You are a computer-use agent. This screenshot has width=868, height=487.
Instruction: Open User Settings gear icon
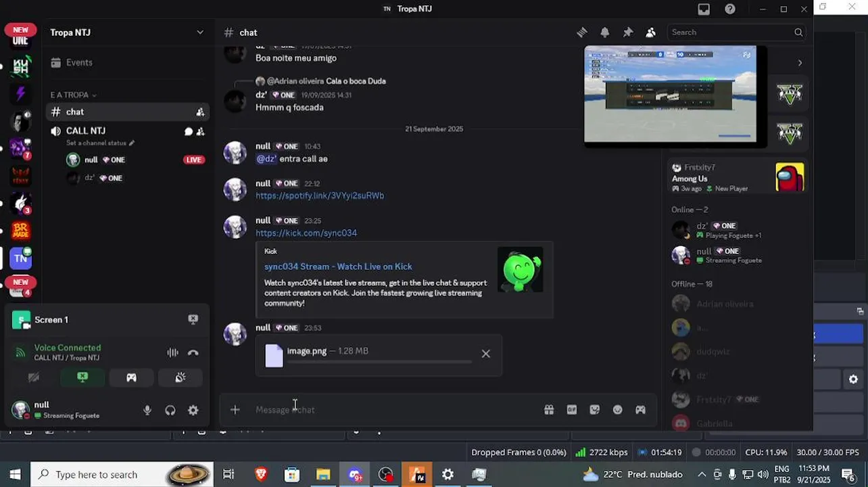pos(193,410)
